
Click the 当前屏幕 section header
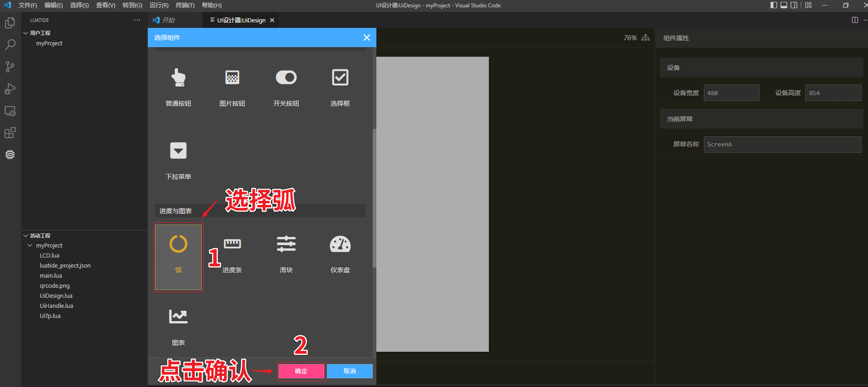(x=761, y=119)
